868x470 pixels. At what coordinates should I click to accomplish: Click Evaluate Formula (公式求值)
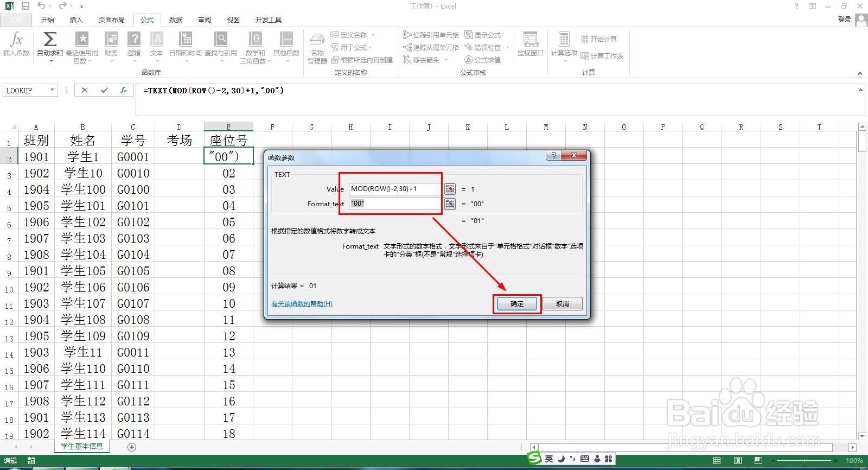click(482, 60)
